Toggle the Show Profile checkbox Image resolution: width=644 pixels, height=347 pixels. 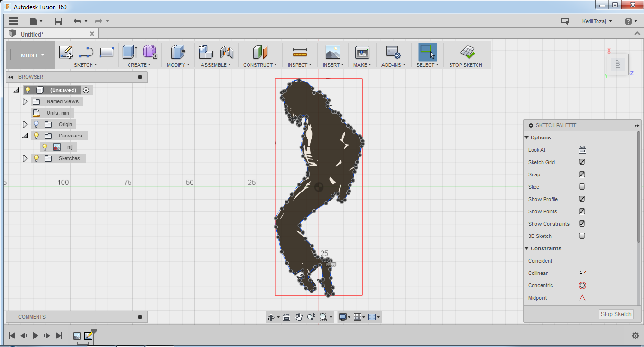pyautogui.click(x=582, y=199)
